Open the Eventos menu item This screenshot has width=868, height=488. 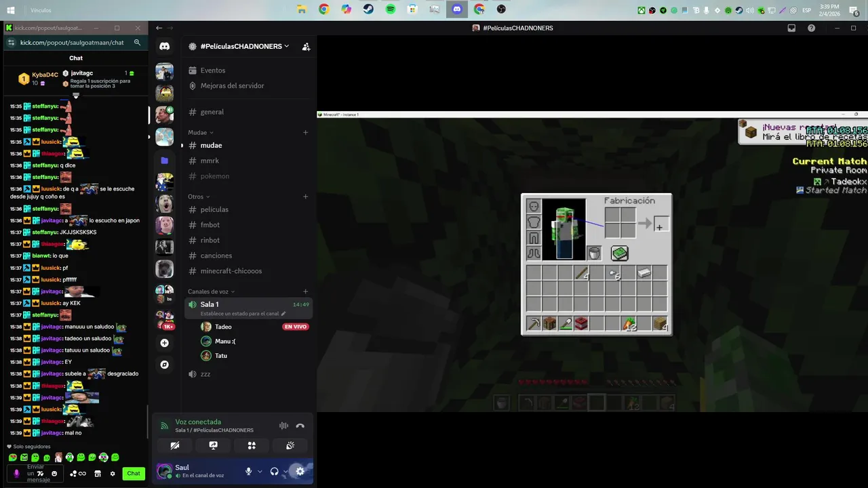click(x=248, y=70)
